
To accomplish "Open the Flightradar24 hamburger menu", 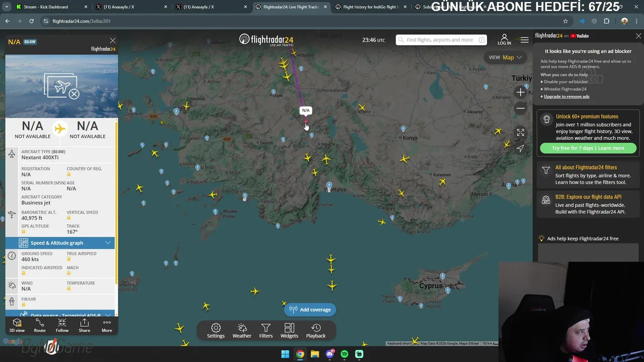I will click(x=524, y=40).
